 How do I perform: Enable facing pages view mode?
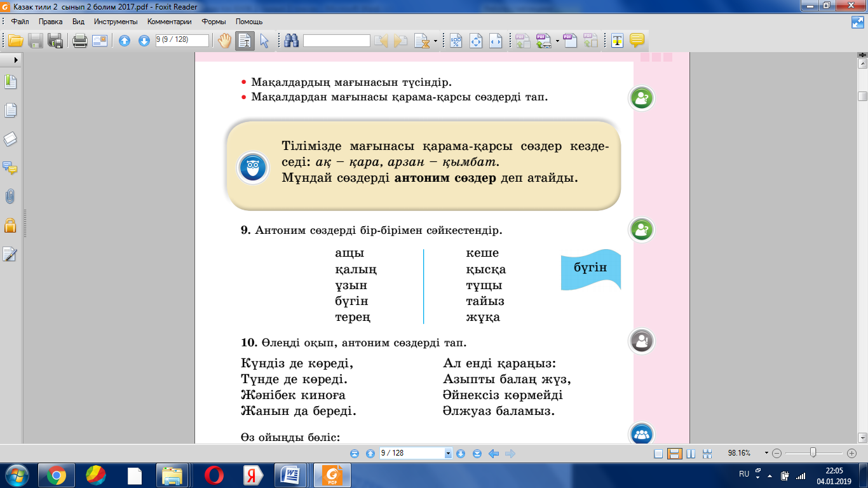[691, 454]
